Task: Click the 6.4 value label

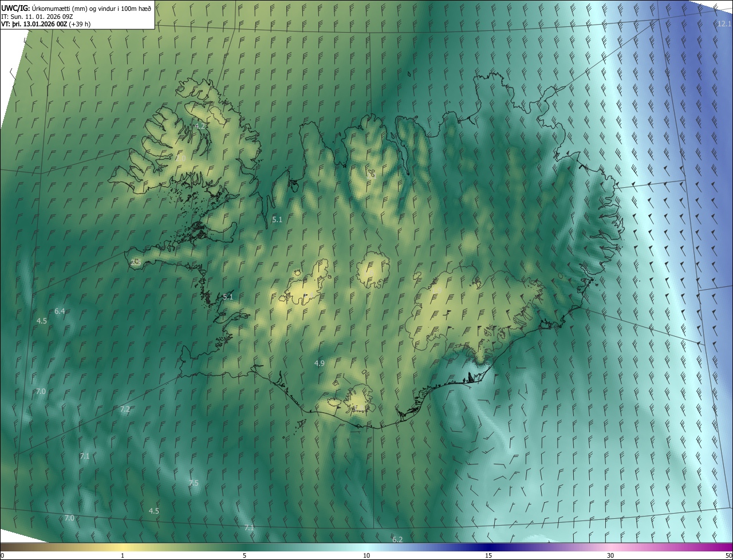Action: coord(60,311)
